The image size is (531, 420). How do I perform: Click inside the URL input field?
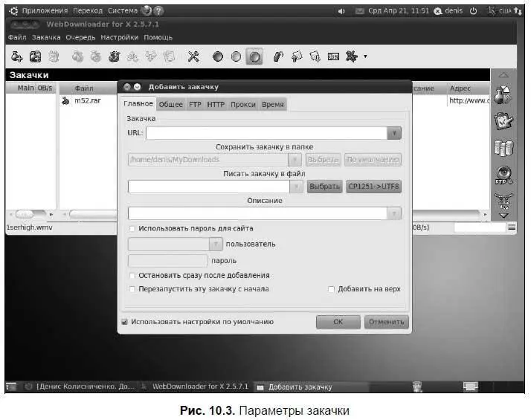266,133
